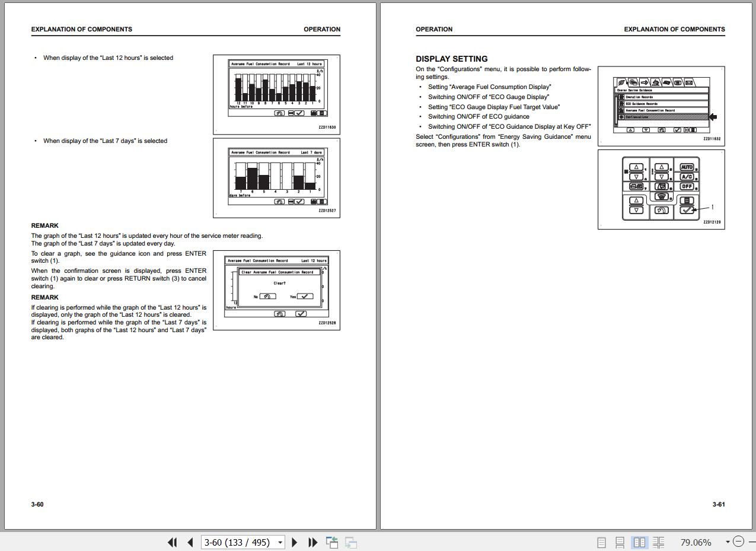The width and height of the screenshot is (756, 551).
Task: Click the Energy Saving Guidance menu figure
Action: (x=661, y=106)
